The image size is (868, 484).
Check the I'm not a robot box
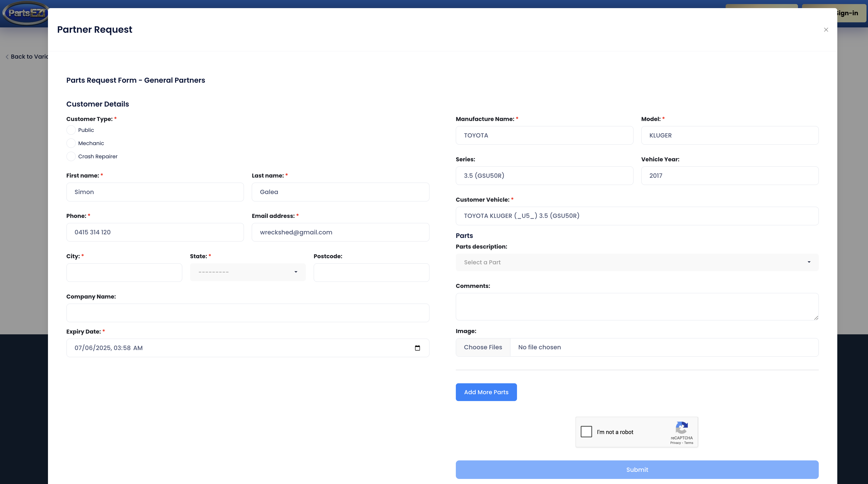point(586,432)
